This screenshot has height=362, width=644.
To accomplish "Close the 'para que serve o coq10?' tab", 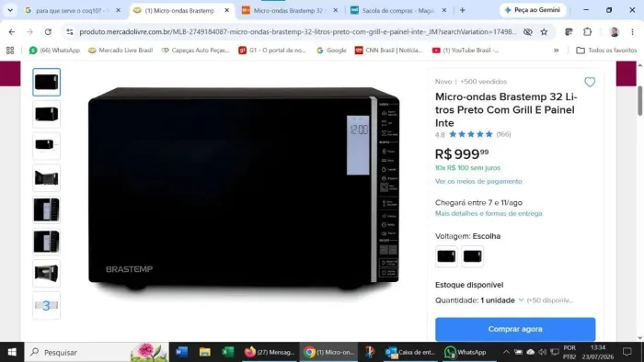I will [119, 10].
